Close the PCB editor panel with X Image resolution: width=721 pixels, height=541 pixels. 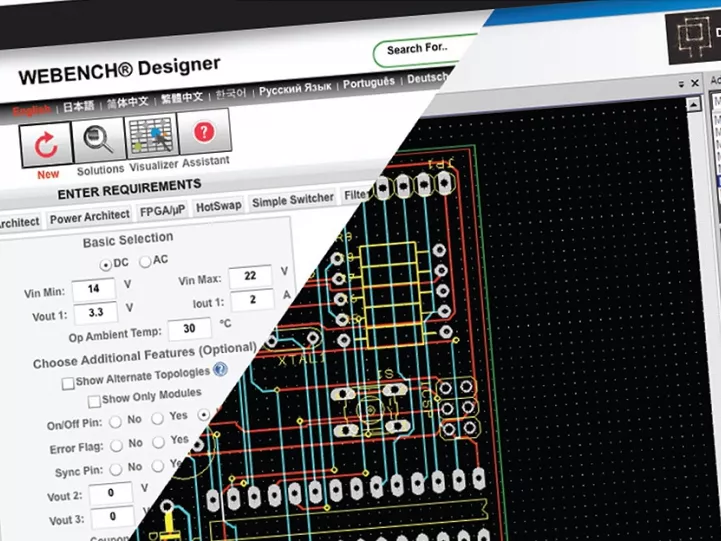(x=695, y=83)
